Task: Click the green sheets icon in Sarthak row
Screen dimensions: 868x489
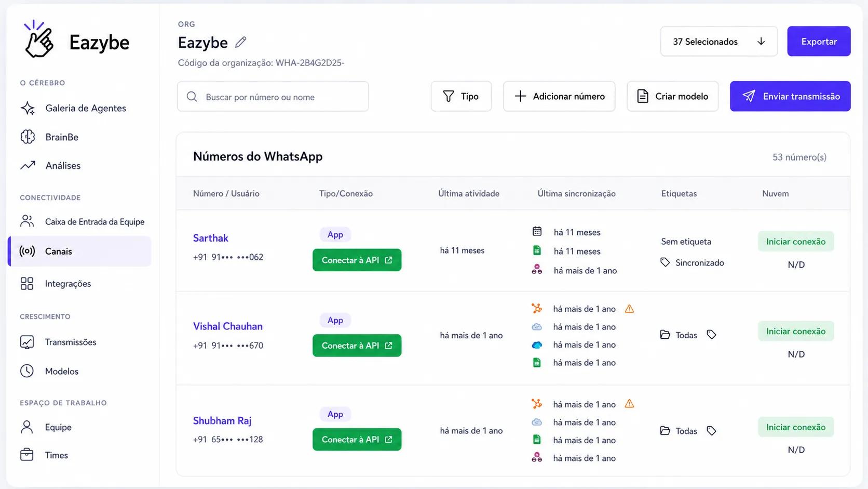Action: [x=537, y=250]
